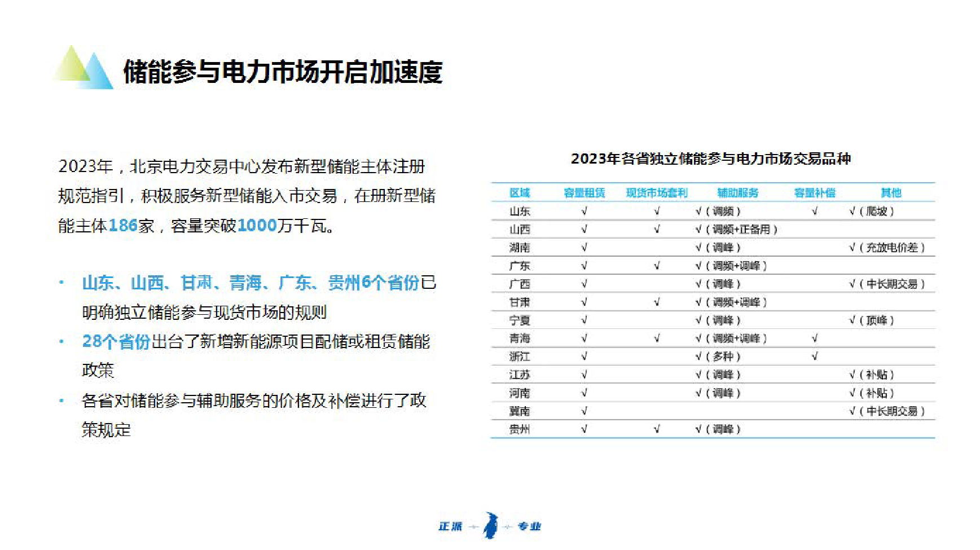Image resolution: width=980 pixels, height=550 pixels.
Task: Click the √(中长期交易) cell in the 广西 row
Action: [887, 284]
